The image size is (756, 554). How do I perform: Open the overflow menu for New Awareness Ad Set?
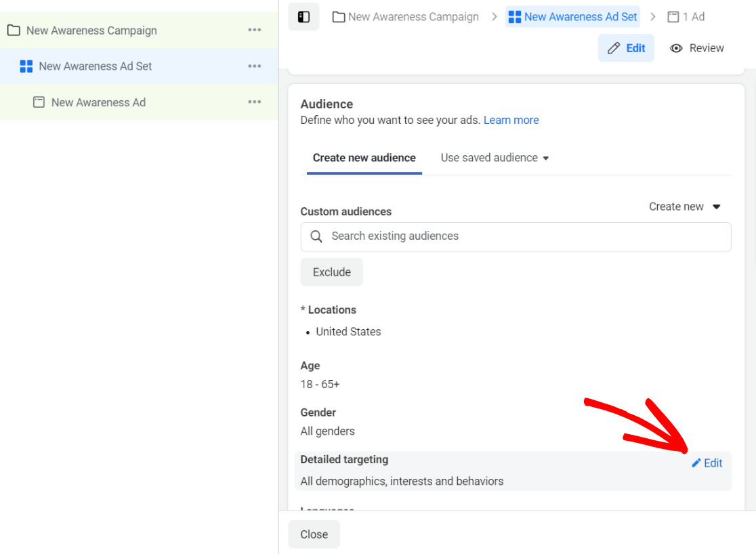pos(254,66)
